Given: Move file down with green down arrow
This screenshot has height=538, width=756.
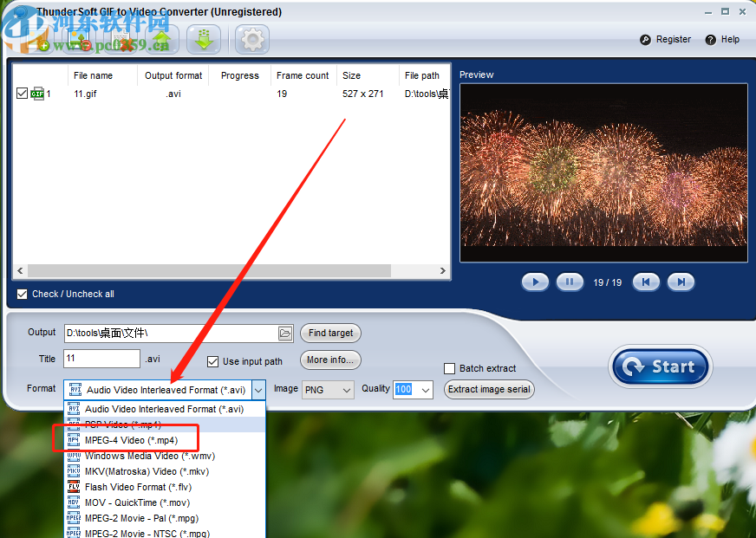Looking at the screenshot, I should (204, 40).
